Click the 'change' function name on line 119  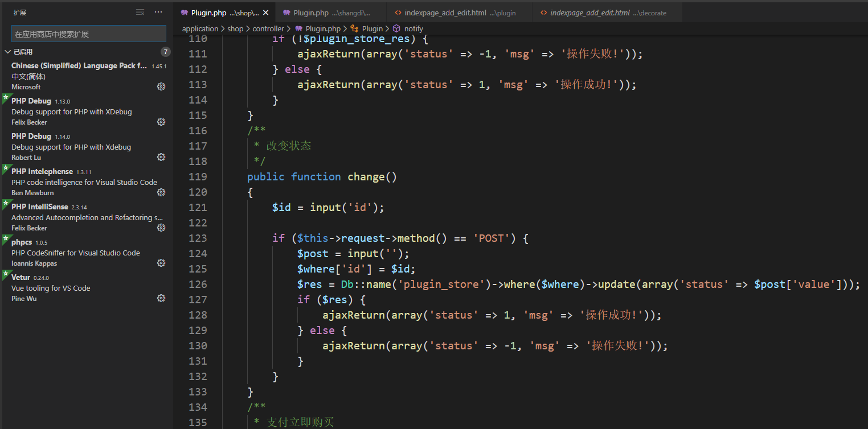(366, 176)
